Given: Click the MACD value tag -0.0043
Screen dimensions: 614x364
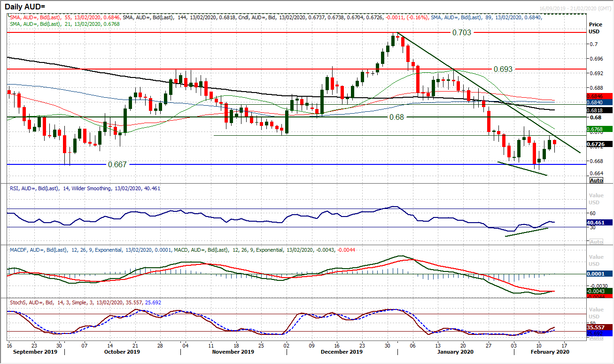Looking at the screenshot, I should 599,291.
